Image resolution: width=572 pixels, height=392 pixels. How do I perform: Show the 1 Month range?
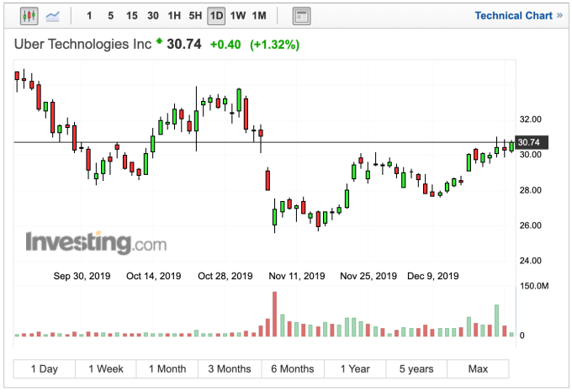tap(167, 369)
